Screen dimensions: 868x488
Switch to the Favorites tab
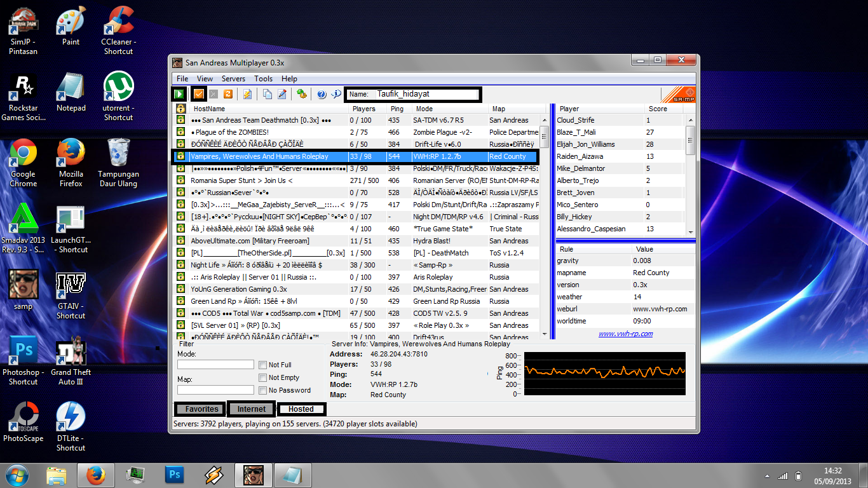201,409
